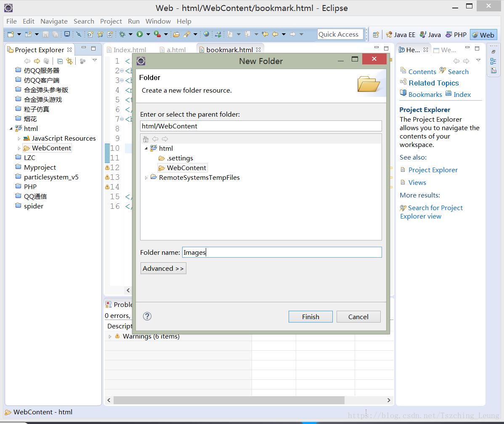
Task: Expand WebContent node in Project Explorer
Action: [x=19, y=148]
